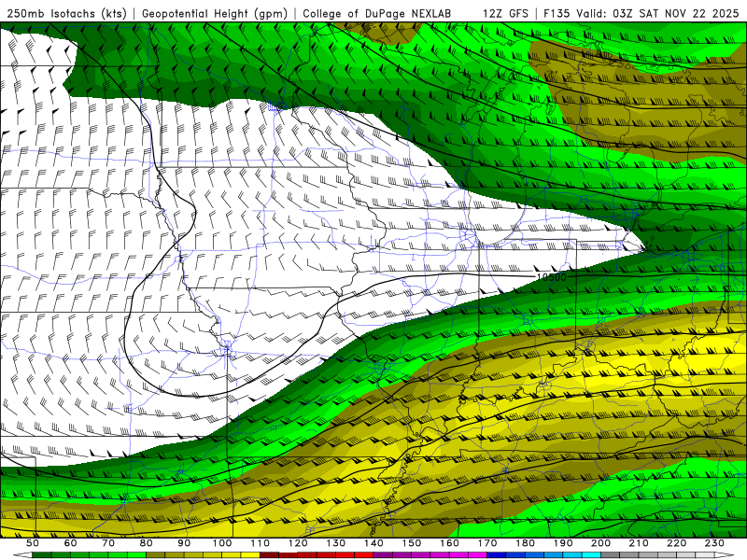747x560 pixels.
Task: Click the '10500' height contour label
Action: (551, 277)
